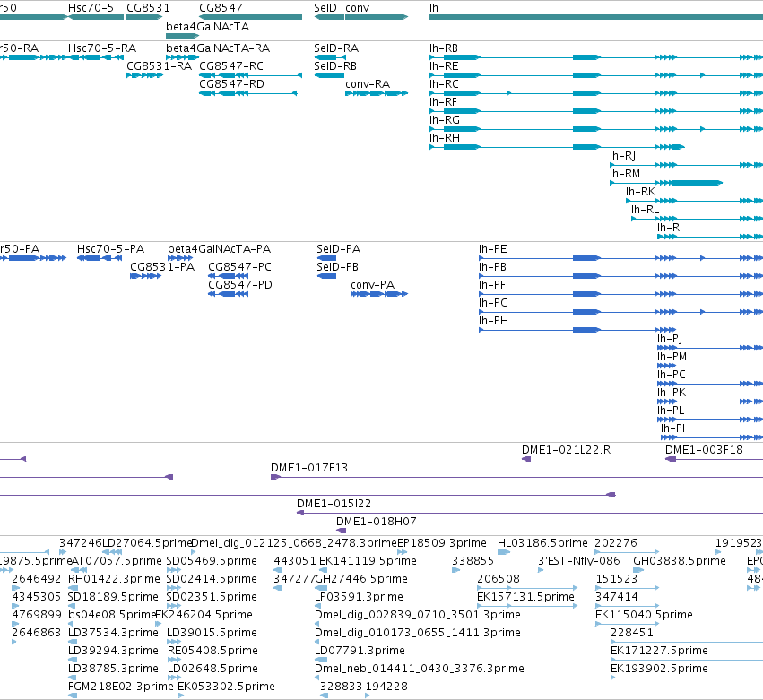
Task: Click the SelD-PA protein label
Action: [x=338, y=249]
